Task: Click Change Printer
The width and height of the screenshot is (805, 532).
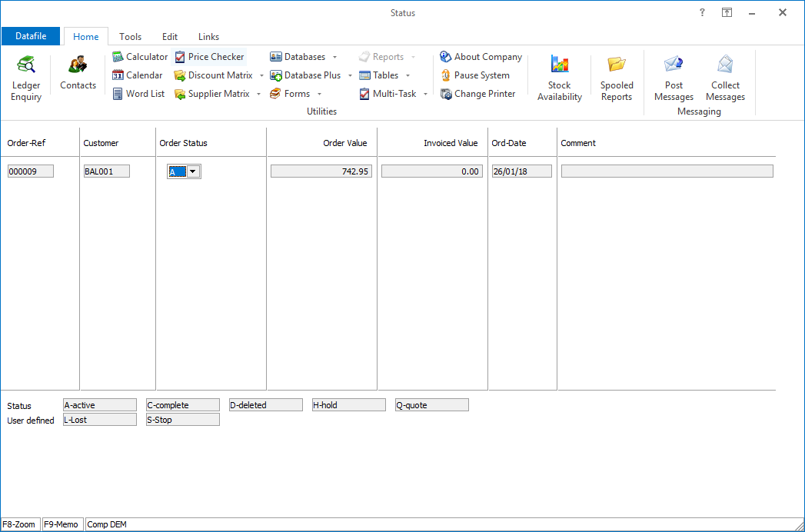Action: coord(478,94)
